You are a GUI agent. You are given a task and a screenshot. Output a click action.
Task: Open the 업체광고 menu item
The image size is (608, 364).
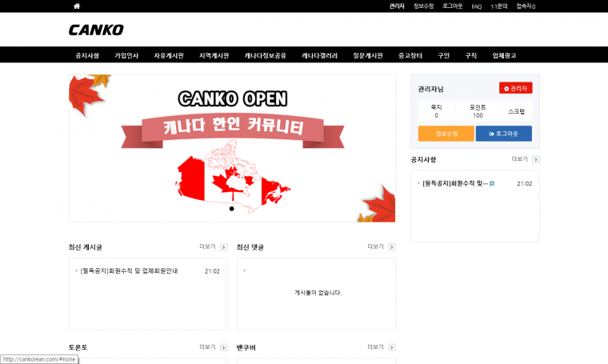(504, 55)
